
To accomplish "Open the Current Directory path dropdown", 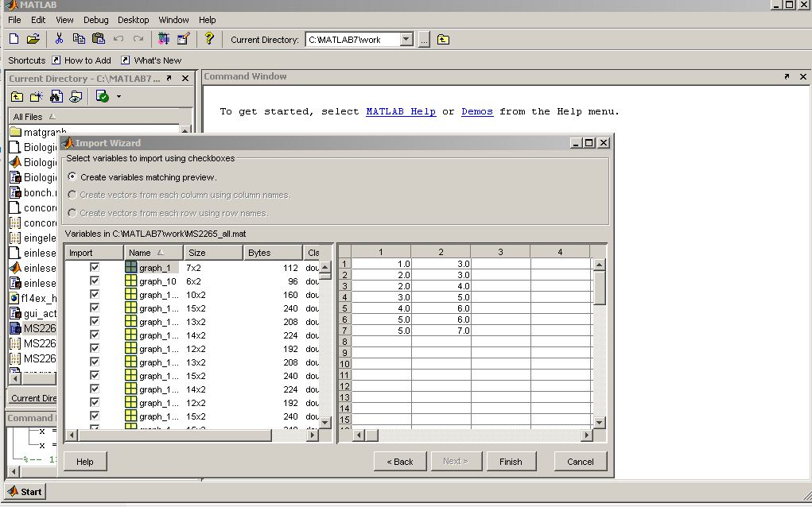I will point(406,40).
